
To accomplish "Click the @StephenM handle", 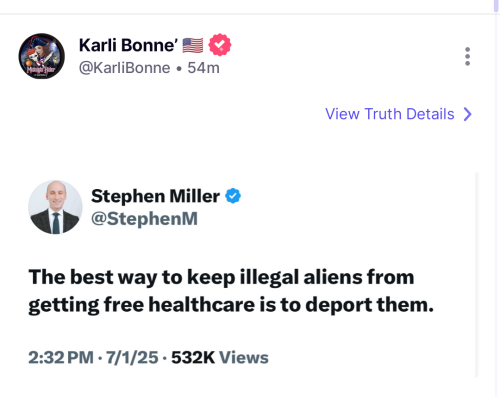I will pyautogui.click(x=144, y=219).
